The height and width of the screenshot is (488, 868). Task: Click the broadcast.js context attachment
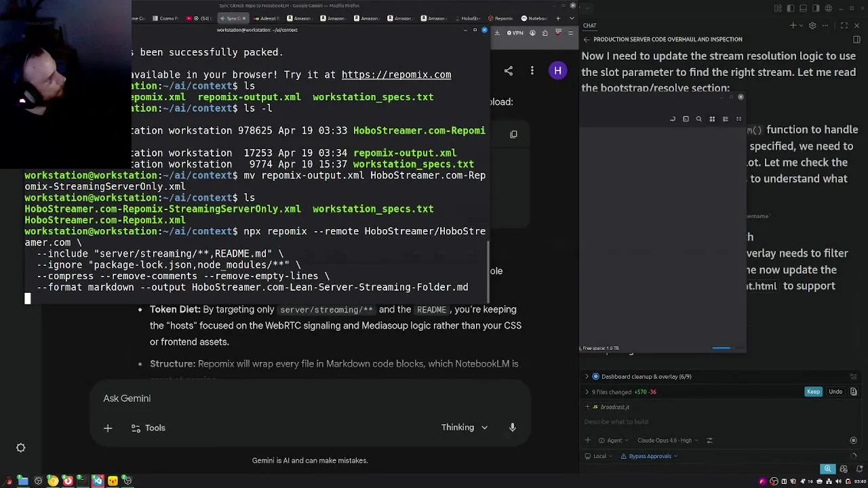(x=611, y=407)
